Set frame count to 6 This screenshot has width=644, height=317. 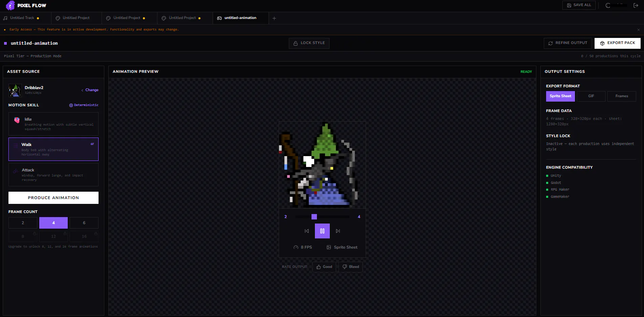click(84, 223)
